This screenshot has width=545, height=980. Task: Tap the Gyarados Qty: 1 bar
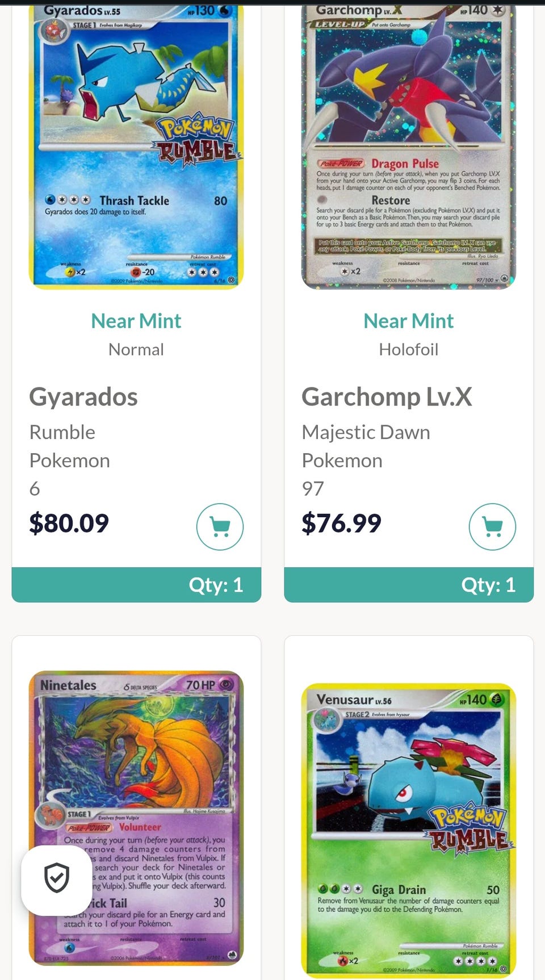[136, 585]
